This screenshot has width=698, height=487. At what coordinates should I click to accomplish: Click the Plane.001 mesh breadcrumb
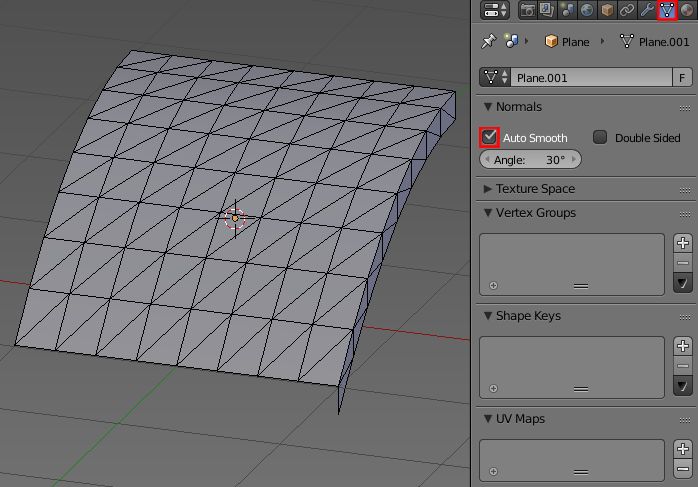pyautogui.click(x=654, y=41)
